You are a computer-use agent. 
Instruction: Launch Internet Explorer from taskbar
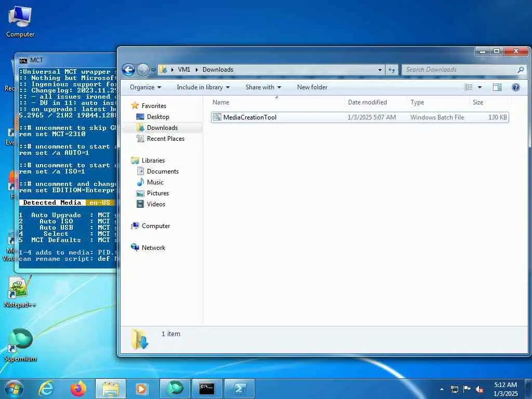(46, 389)
